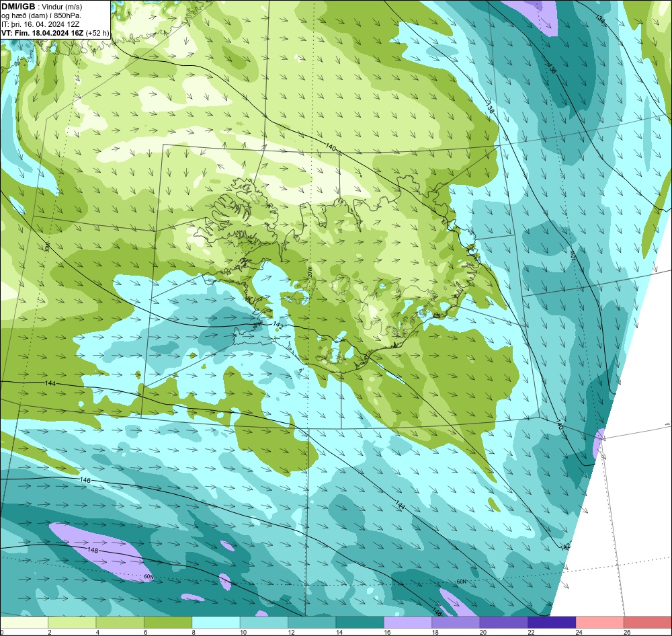Choose the olive green 6–8 m/s legend swatch

click(x=168, y=622)
